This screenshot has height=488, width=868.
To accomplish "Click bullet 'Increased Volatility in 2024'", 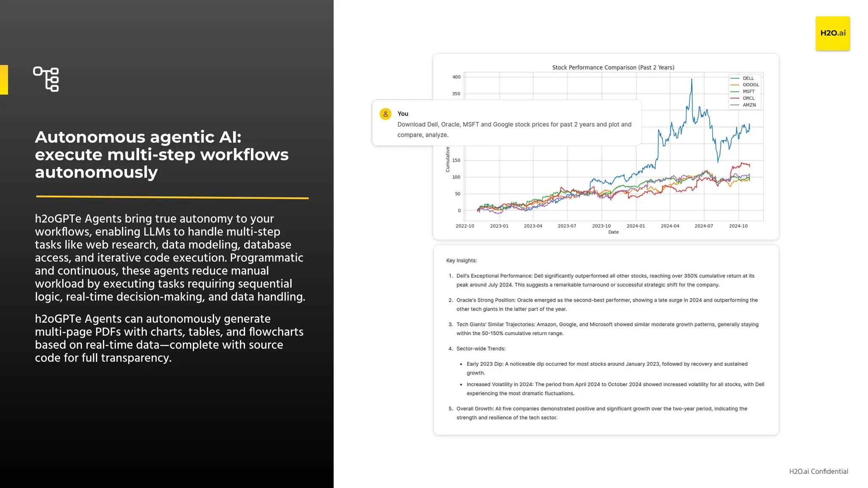I will pyautogui.click(x=615, y=389).
